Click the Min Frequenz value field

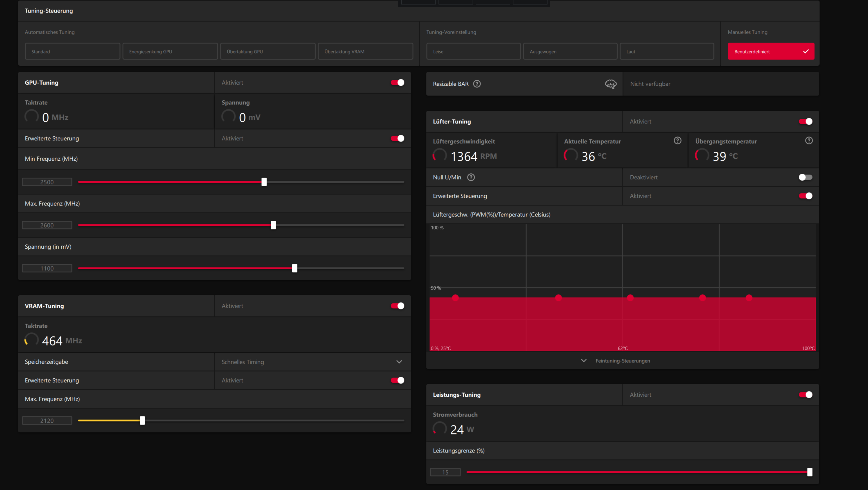coord(47,182)
